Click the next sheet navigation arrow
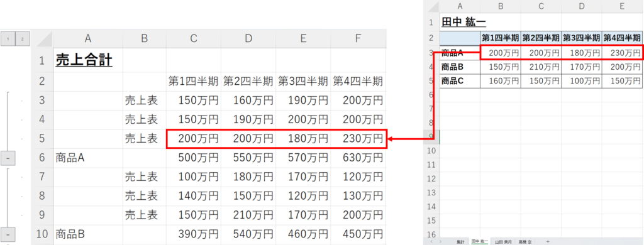The image size is (644, 245). 440,242
